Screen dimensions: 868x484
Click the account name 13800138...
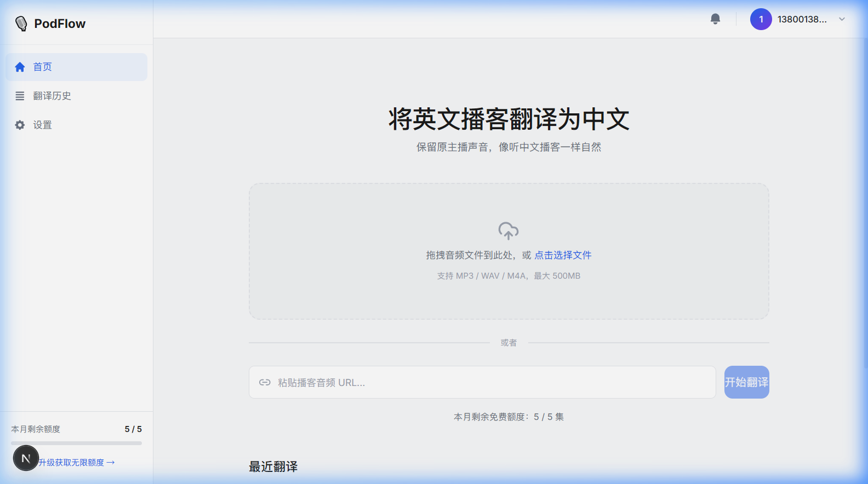click(x=802, y=19)
